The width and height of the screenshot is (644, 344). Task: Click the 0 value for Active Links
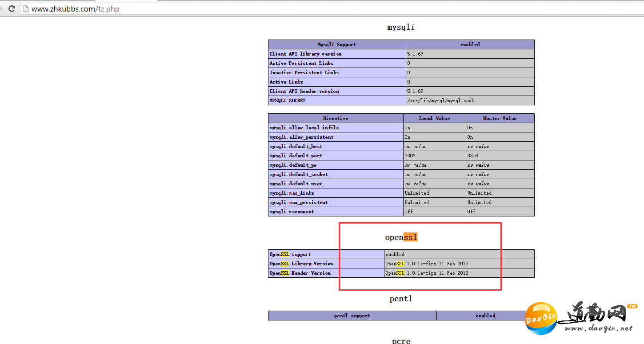[x=409, y=82]
